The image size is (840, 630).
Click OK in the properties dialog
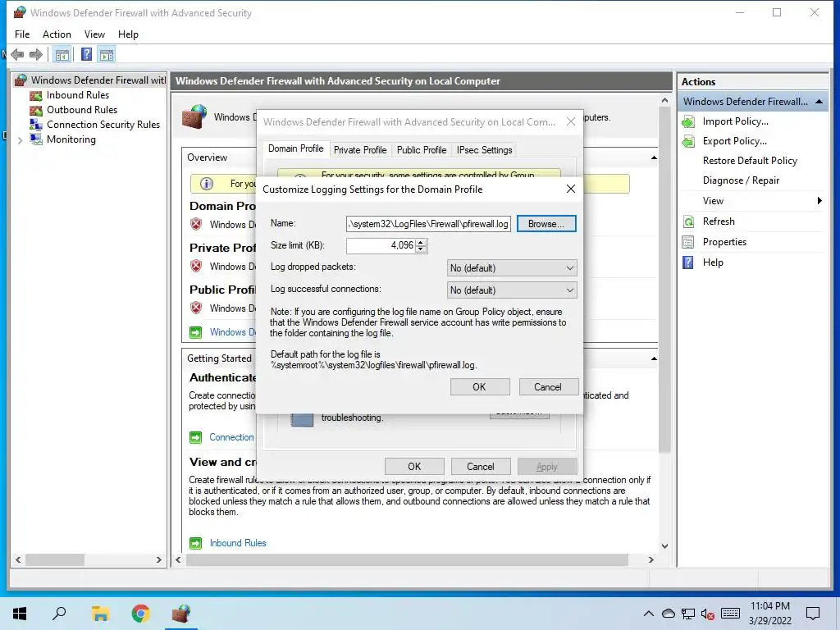(x=414, y=467)
